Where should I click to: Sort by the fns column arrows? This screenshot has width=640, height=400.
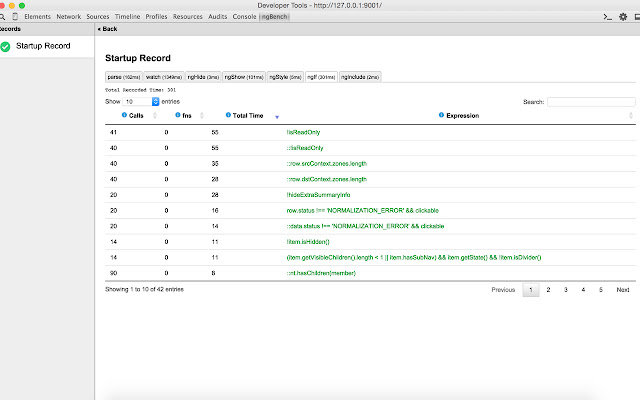pyautogui.click(x=202, y=116)
